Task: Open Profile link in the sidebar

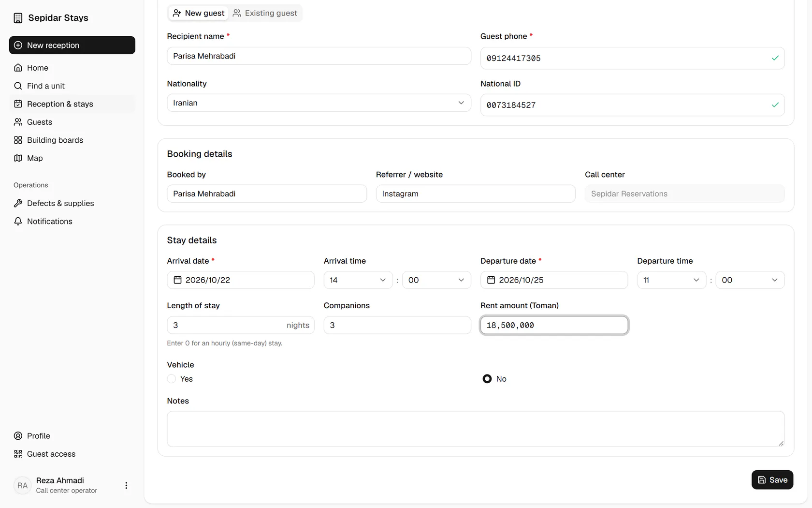Action: [x=72, y=436]
